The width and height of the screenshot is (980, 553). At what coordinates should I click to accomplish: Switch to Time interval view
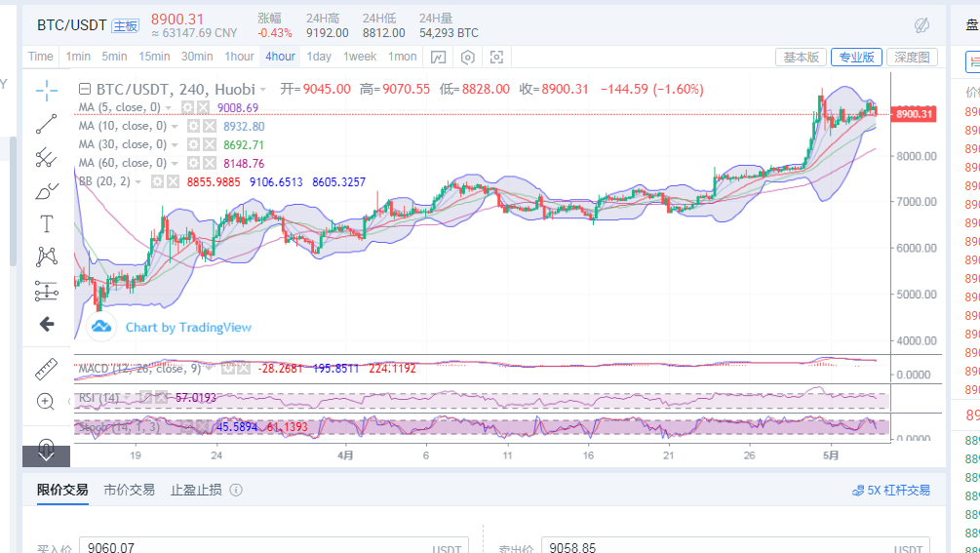(x=41, y=57)
